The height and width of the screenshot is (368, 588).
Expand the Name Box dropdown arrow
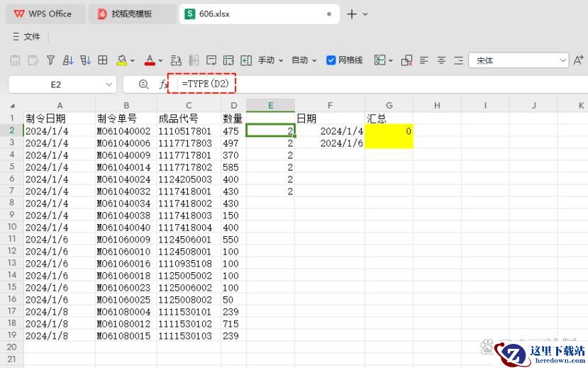(x=109, y=84)
